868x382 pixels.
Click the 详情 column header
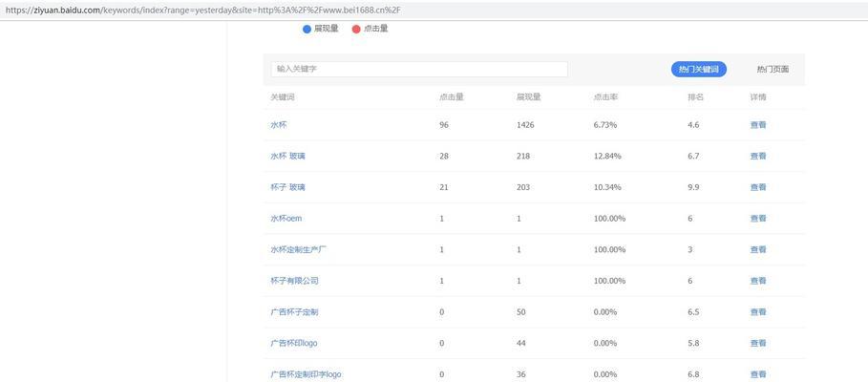coord(758,96)
